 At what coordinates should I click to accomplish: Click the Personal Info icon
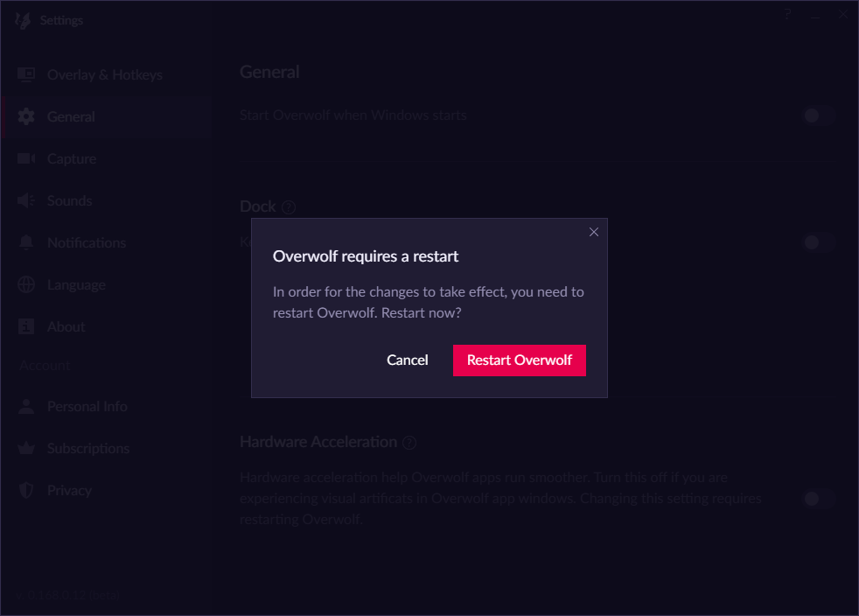(24, 406)
